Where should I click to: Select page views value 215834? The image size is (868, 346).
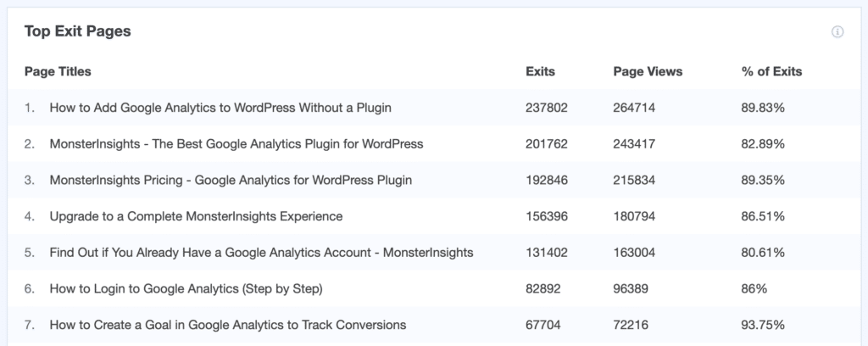pos(634,180)
